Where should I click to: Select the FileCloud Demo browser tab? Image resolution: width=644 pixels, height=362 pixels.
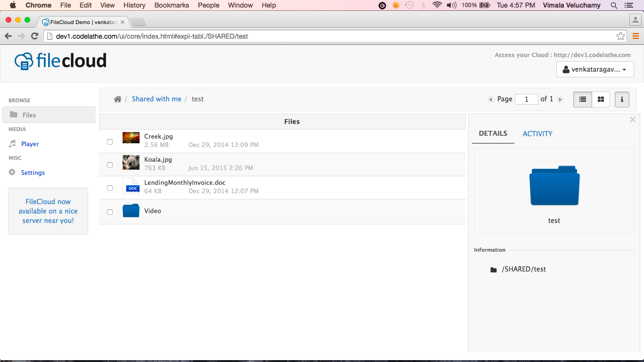pyautogui.click(x=84, y=22)
